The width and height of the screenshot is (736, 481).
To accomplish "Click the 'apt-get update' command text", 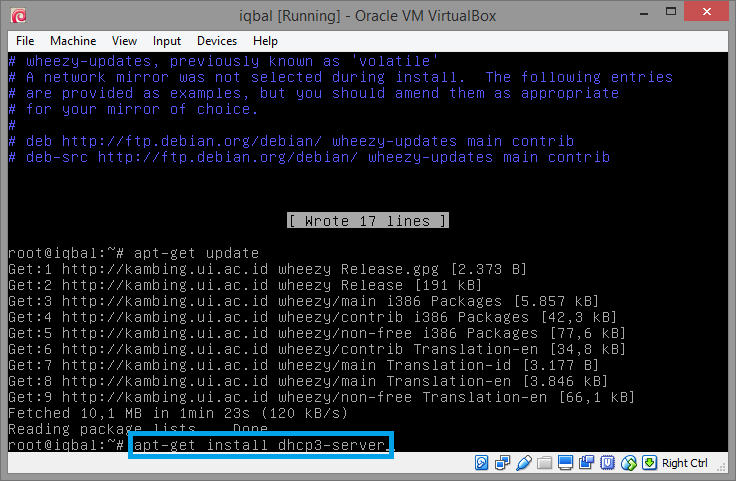I will pos(196,253).
